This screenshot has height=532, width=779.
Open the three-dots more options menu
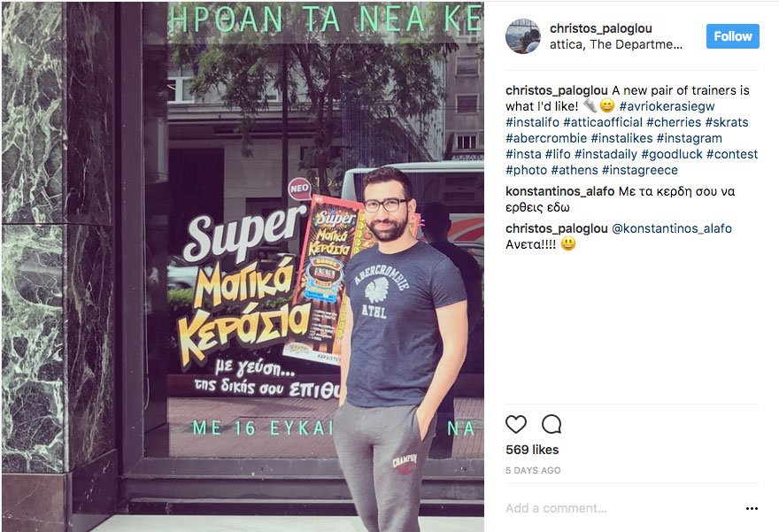coord(752,508)
